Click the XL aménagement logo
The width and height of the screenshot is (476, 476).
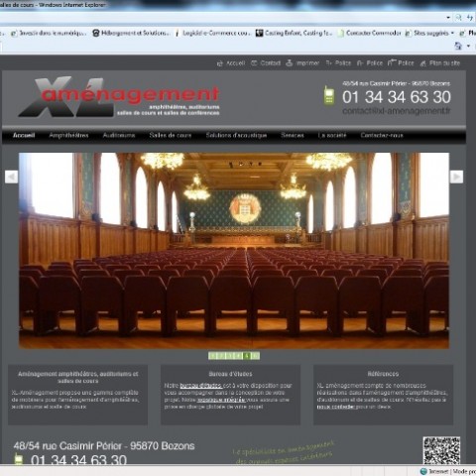click(119, 97)
